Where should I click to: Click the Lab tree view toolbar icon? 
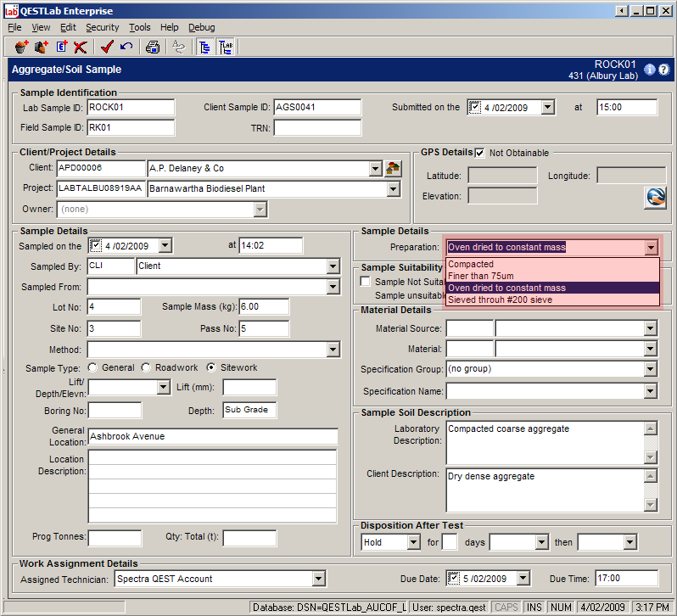(227, 48)
